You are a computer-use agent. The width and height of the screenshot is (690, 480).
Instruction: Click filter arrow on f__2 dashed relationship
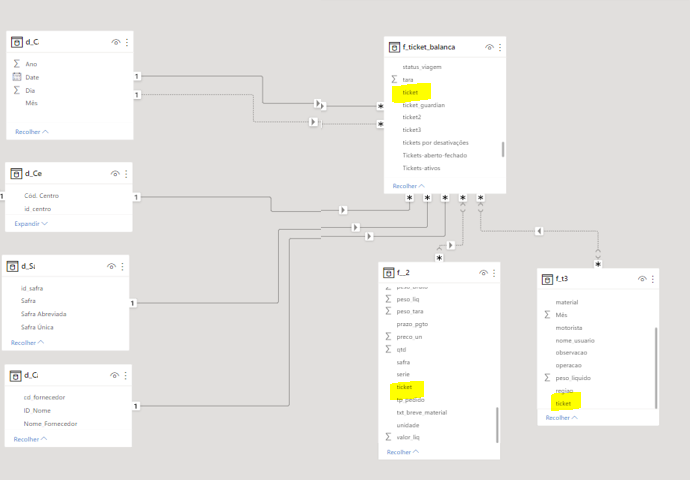click(x=450, y=245)
